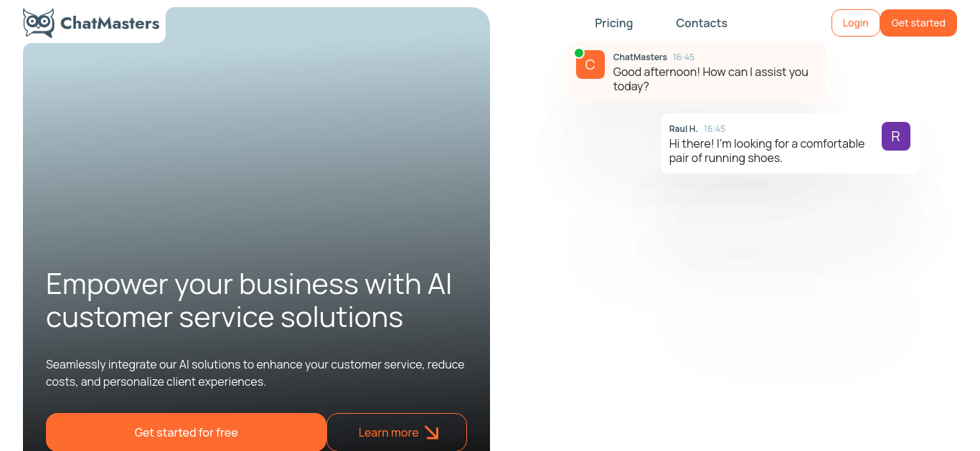This screenshot has height=451, width=980.
Task: Click the Learn more button
Action: tap(397, 432)
